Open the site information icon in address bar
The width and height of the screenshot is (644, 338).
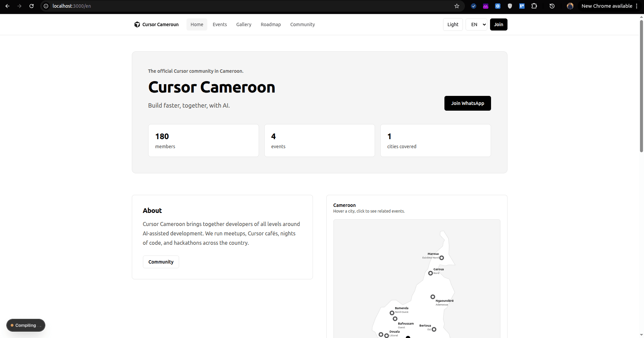[46, 6]
